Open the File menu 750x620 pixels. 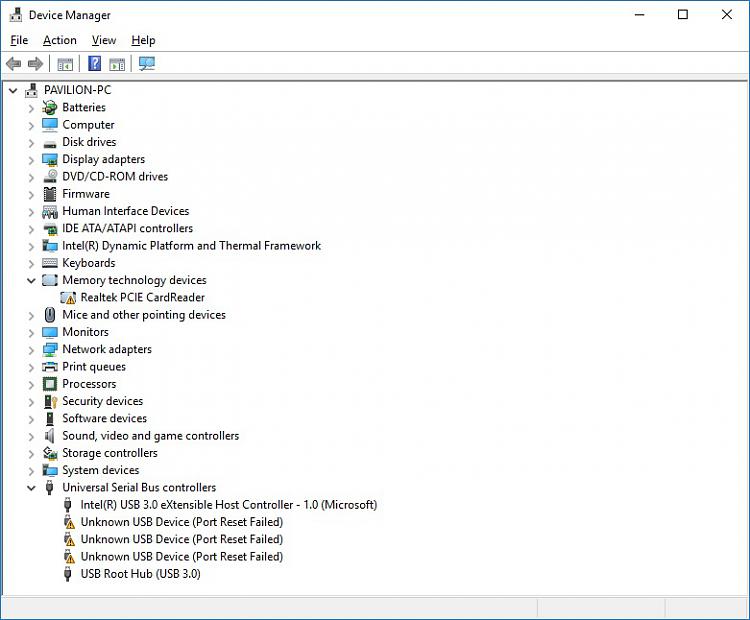(19, 40)
